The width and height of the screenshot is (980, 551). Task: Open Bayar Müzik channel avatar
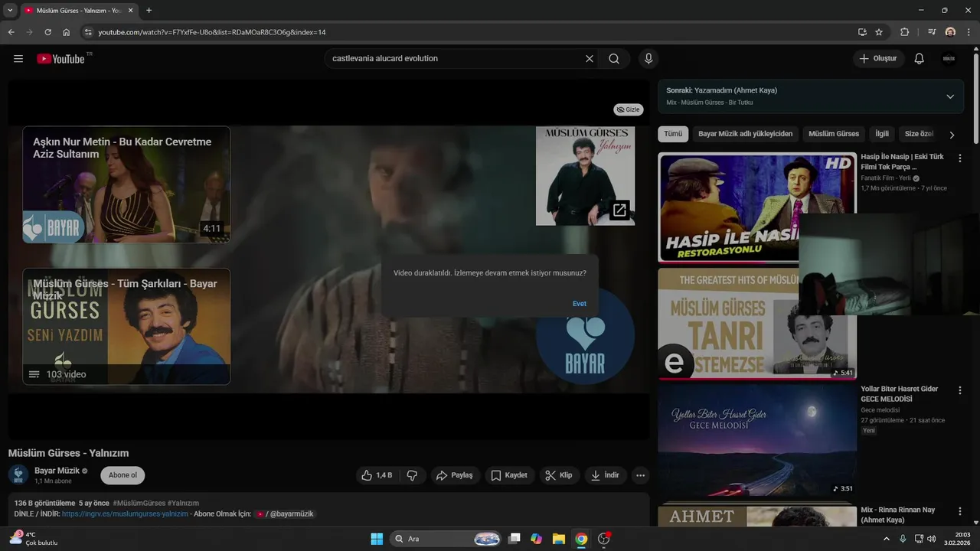pos(18,475)
